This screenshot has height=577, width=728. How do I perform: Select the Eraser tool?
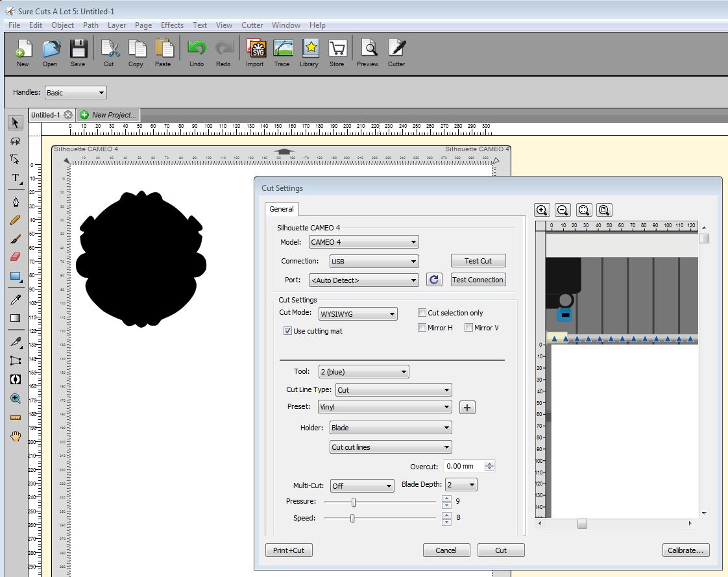point(16,257)
